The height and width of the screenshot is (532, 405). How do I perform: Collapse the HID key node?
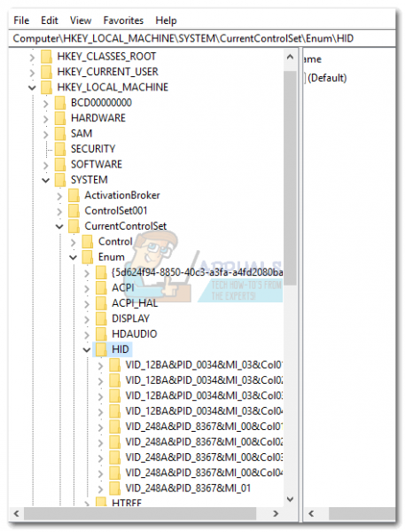point(87,350)
